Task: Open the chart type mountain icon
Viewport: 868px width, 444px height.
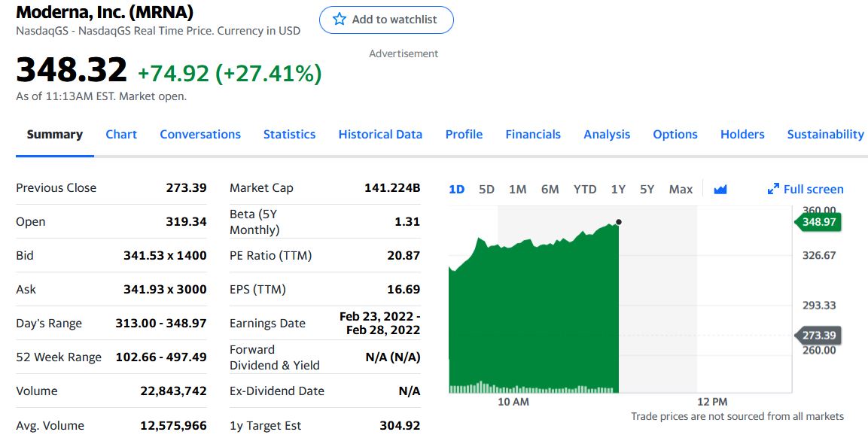Action: pyautogui.click(x=720, y=190)
